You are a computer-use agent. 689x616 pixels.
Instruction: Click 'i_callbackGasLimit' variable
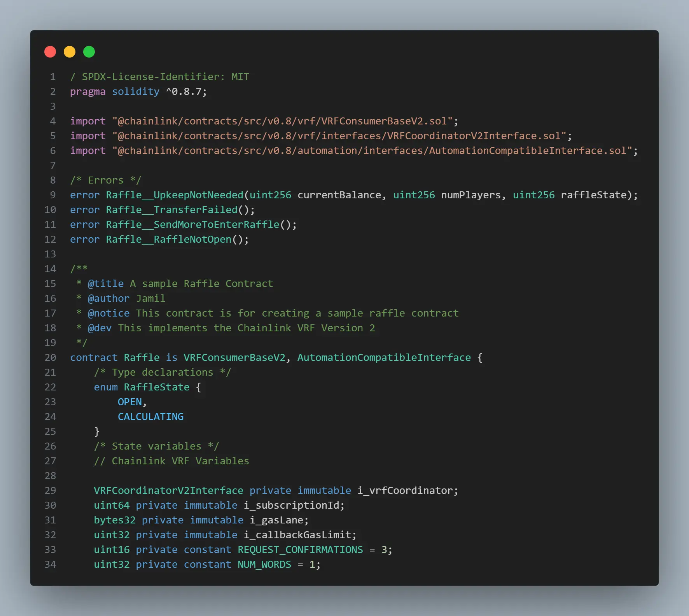[x=297, y=535]
